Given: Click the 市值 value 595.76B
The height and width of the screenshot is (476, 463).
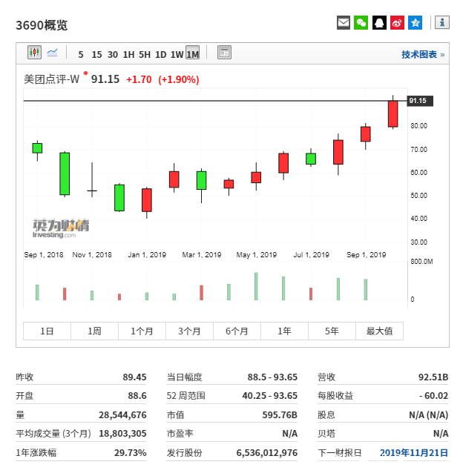Looking at the screenshot, I should (x=280, y=415).
